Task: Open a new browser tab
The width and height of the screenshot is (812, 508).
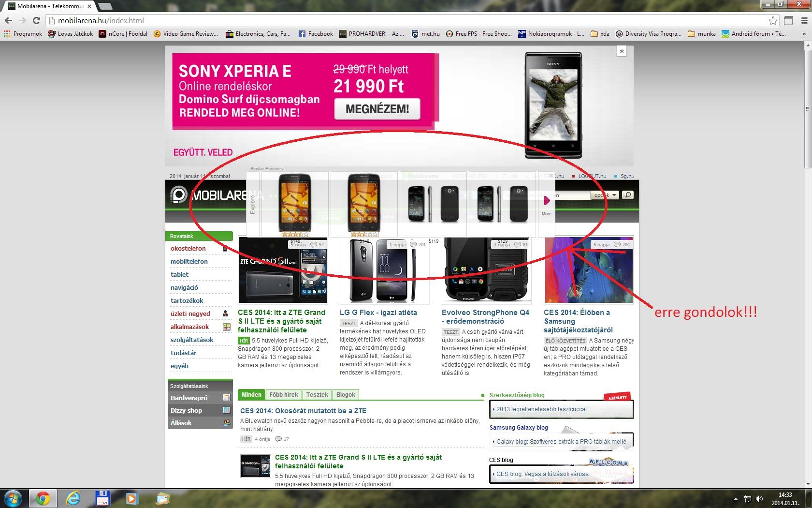Action: tap(105, 6)
